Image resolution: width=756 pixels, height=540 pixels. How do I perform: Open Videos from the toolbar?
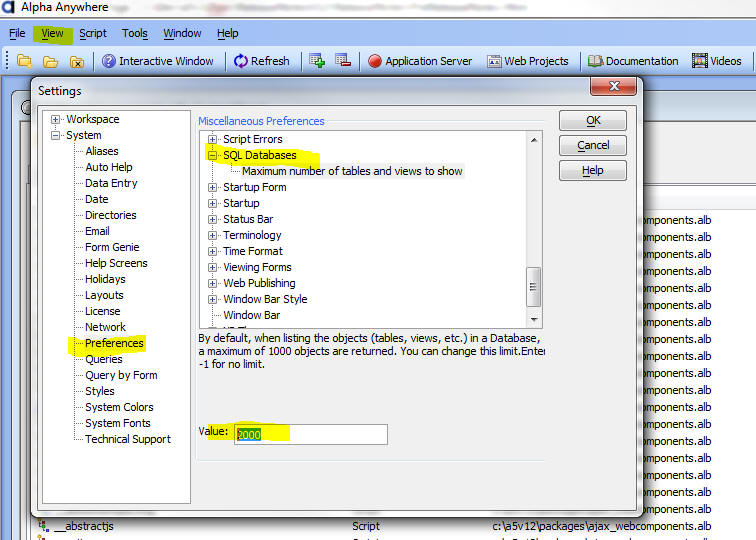coord(716,61)
